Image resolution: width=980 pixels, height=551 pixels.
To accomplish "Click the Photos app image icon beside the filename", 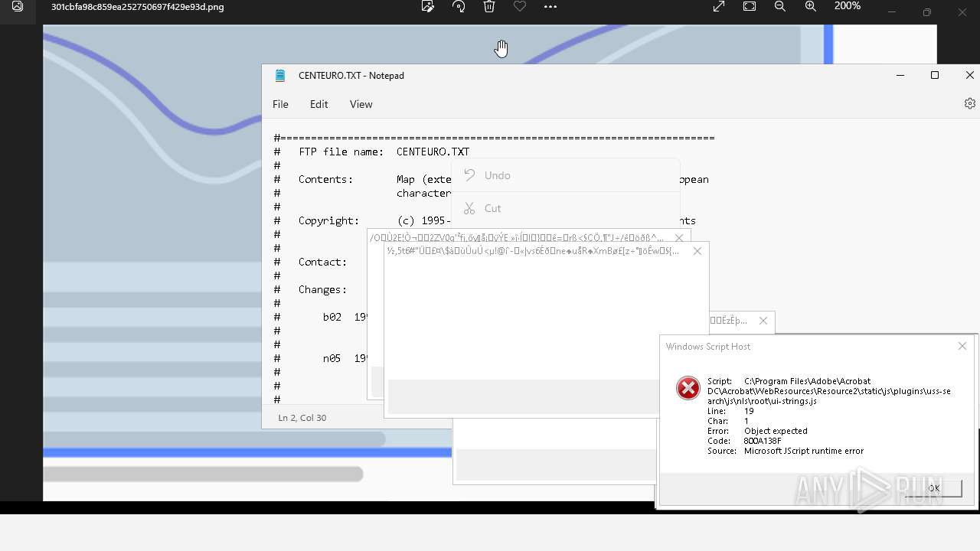I will point(18,7).
